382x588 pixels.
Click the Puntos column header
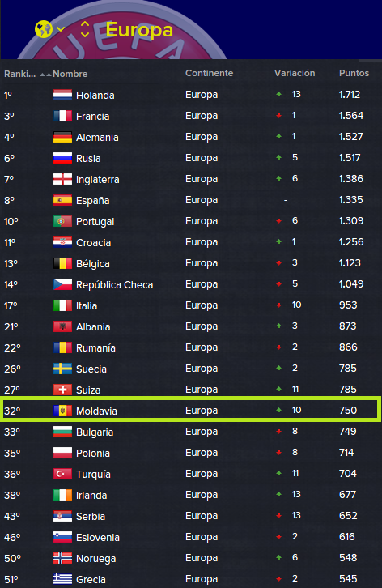(x=354, y=73)
